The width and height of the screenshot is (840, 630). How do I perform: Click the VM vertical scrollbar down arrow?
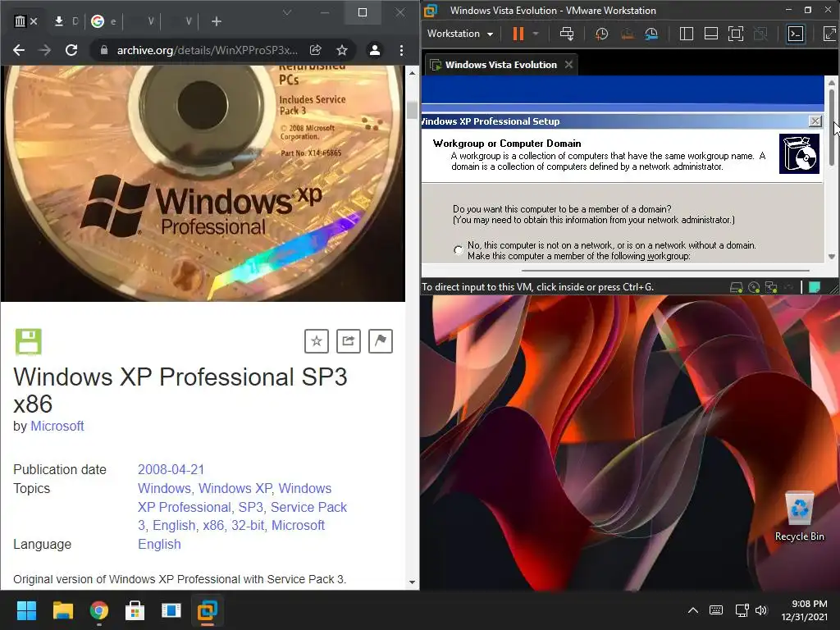832,257
